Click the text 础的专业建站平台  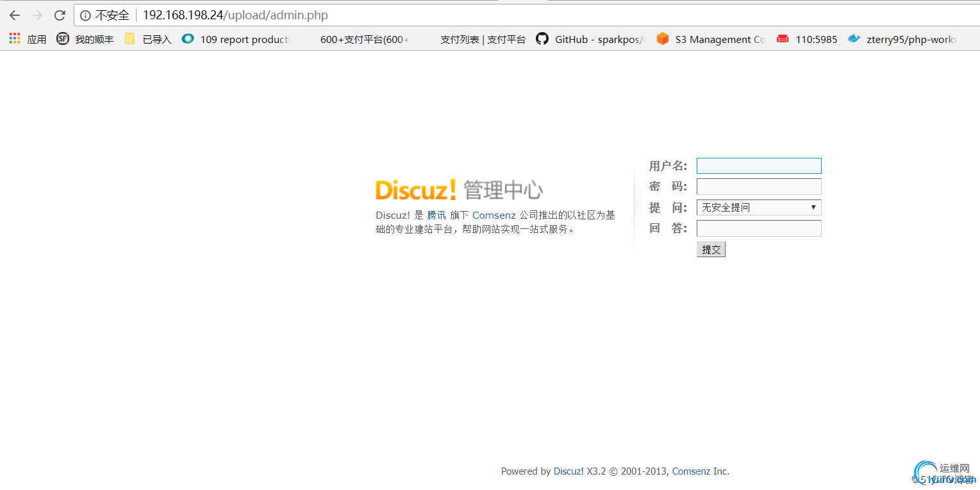click(x=414, y=229)
